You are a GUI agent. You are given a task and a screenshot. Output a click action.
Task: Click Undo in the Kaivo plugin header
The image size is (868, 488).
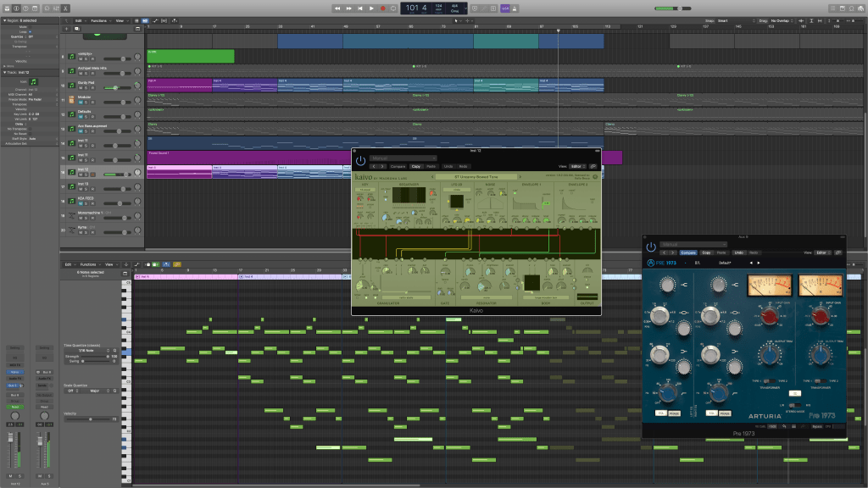(x=448, y=166)
